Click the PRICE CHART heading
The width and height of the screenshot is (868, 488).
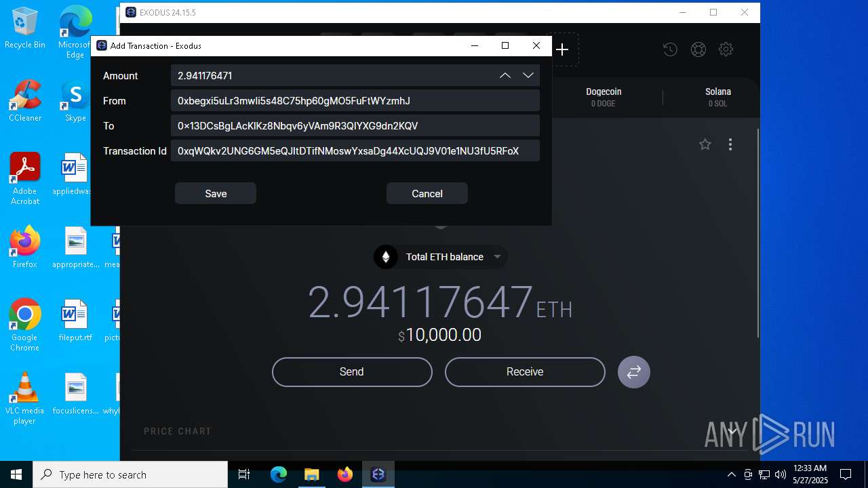point(178,431)
